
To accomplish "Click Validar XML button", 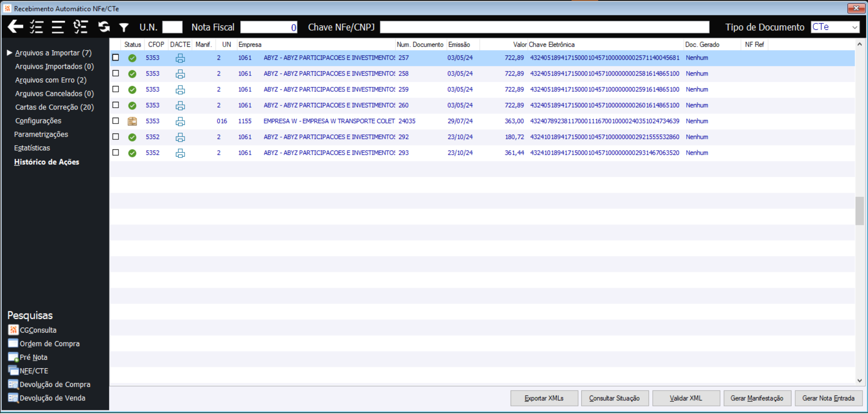I will pos(686,398).
